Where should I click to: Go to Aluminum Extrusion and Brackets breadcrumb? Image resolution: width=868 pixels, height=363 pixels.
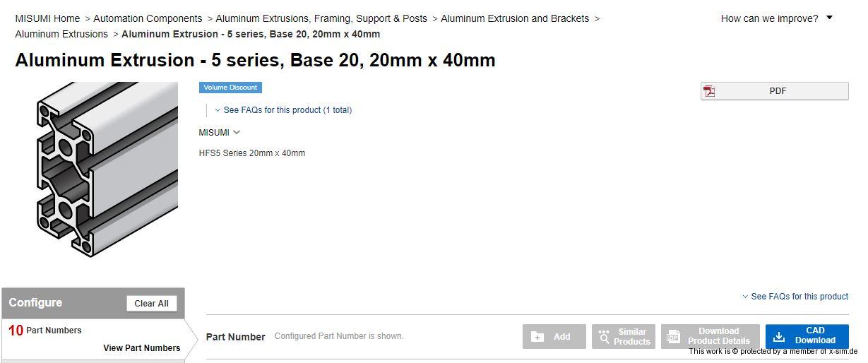click(x=515, y=18)
